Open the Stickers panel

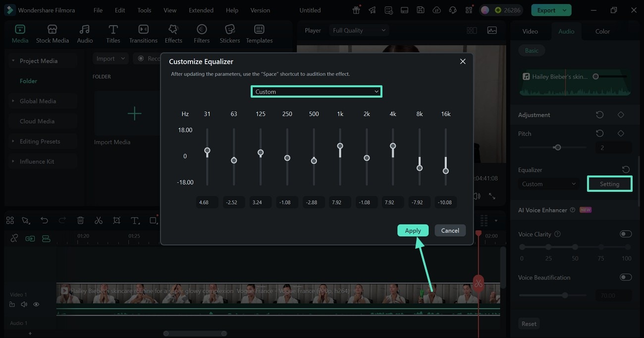pyautogui.click(x=230, y=33)
